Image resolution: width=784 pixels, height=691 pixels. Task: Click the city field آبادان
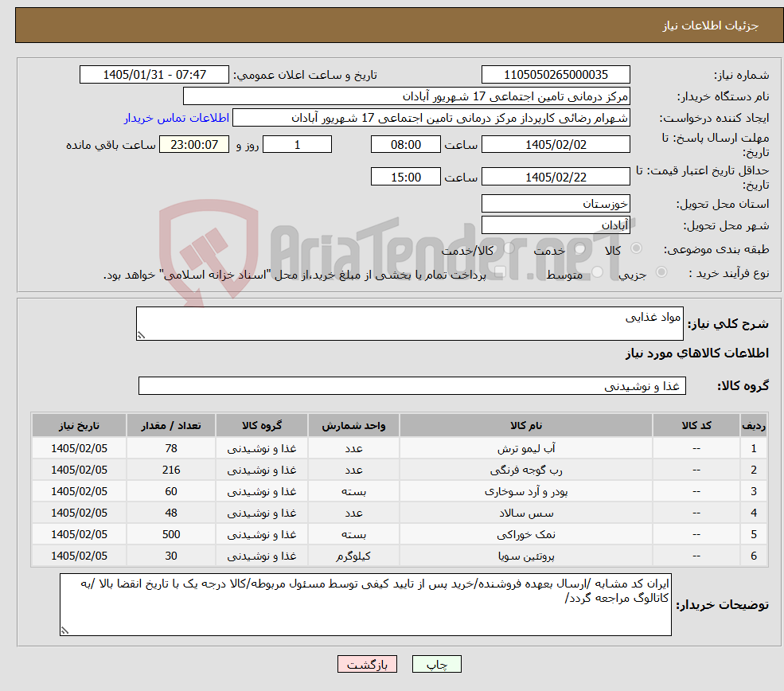556,225
